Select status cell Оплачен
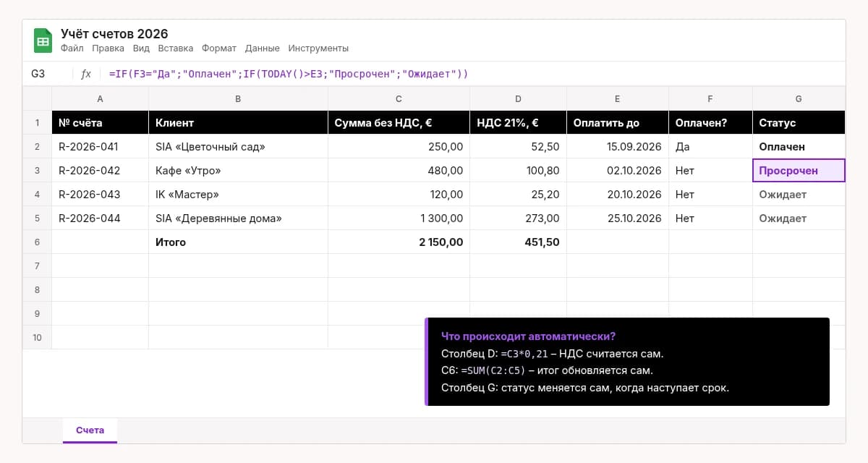868x463 pixels. coord(799,147)
